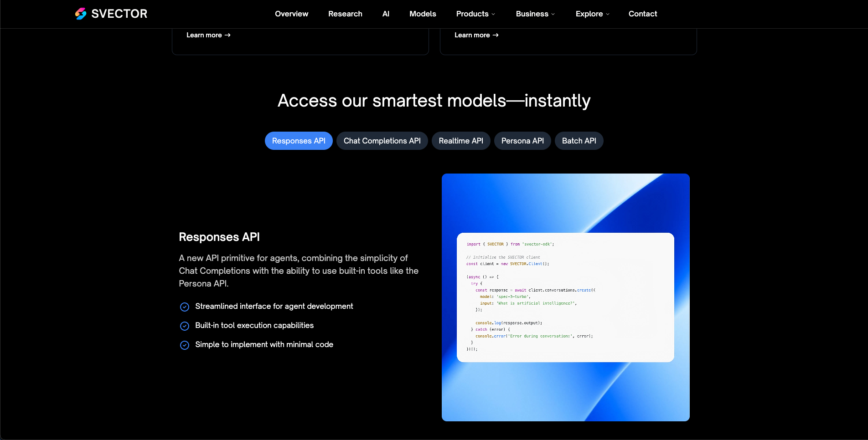
Task: Click the arrow icon after left Learn more
Action: point(227,35)
